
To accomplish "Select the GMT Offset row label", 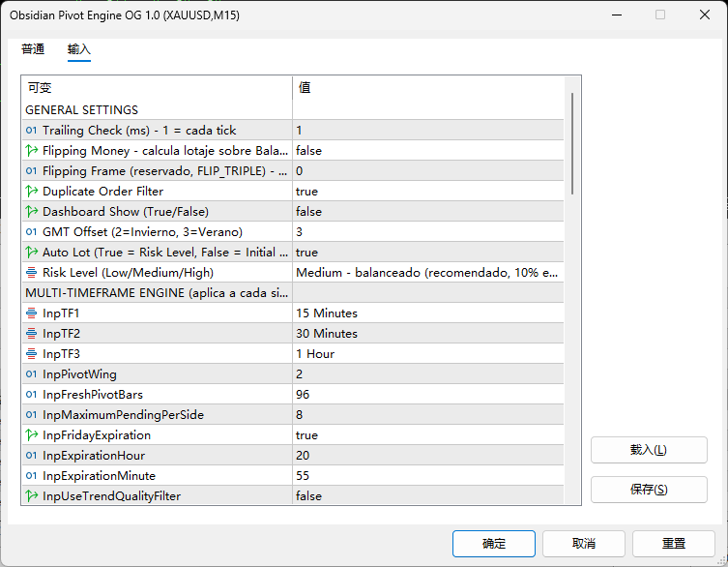I will [142, 232].
